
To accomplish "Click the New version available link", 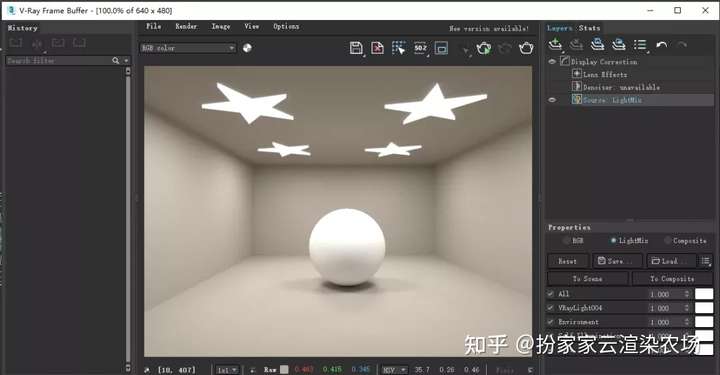I will [x=489, y=28].
